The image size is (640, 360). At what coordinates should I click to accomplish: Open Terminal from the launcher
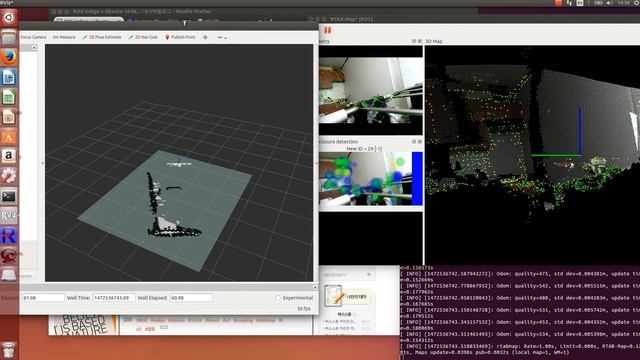pos(9,197)
